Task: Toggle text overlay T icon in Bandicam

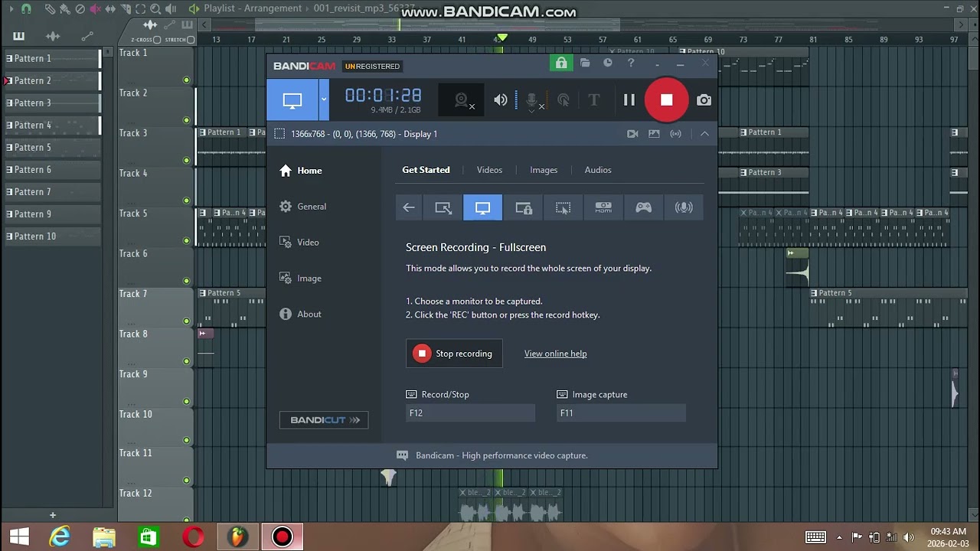Action: coord(593,100)
